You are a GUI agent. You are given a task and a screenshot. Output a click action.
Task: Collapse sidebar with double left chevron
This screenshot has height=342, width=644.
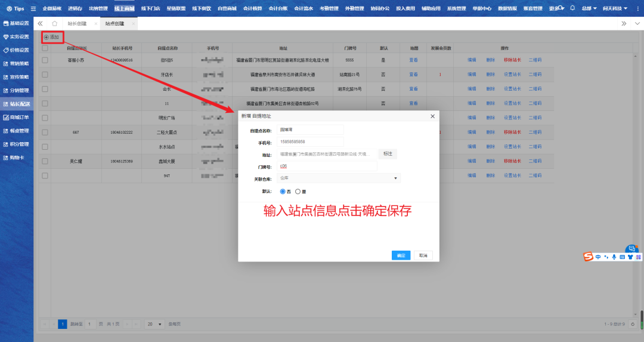[41, 23]
